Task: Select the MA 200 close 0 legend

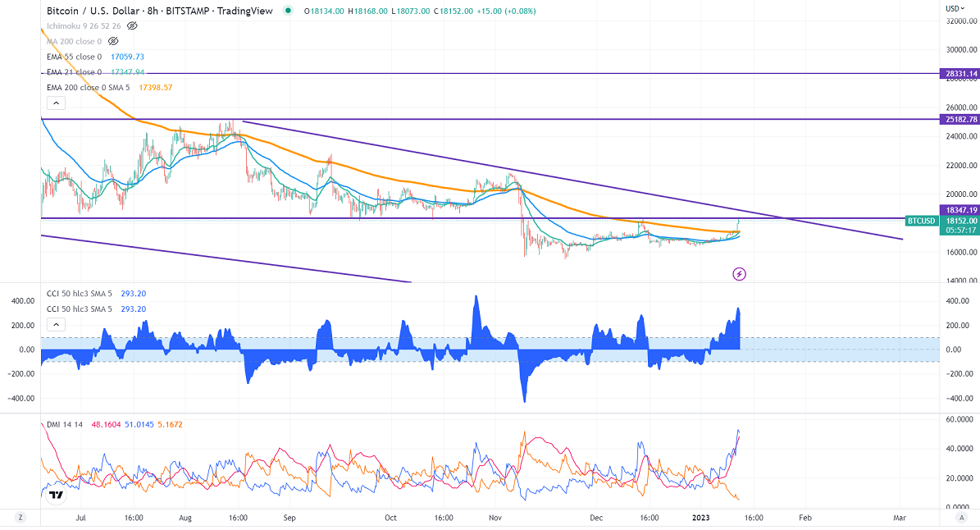Action: pos(74,41)
